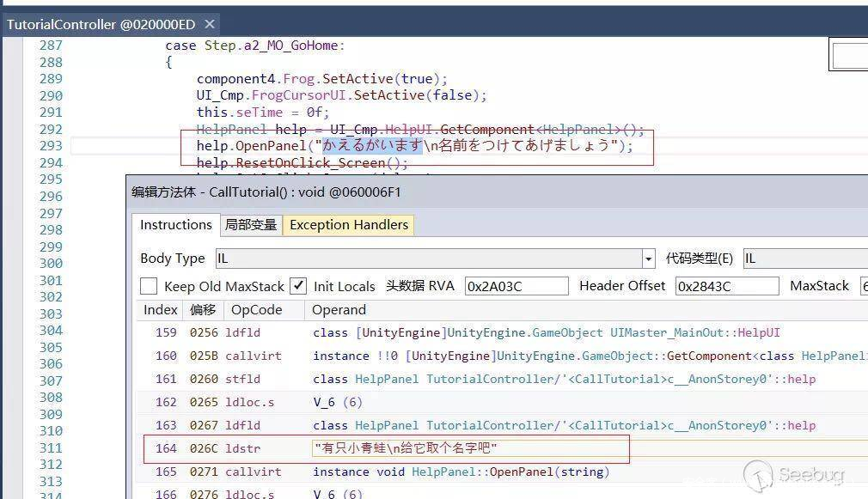Uncheck the Init Locals checkbox
The height and width of the screenshot is (499, 868).
point(298,286)
